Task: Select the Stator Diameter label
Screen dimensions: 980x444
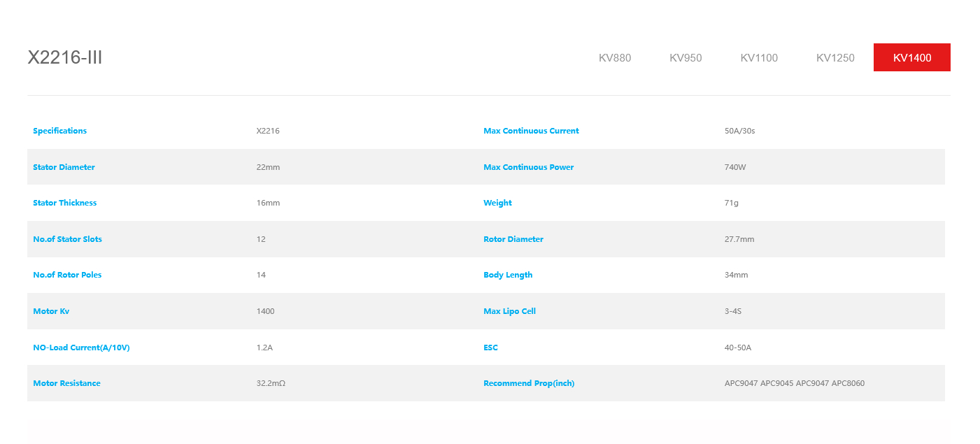Action: 64,167
